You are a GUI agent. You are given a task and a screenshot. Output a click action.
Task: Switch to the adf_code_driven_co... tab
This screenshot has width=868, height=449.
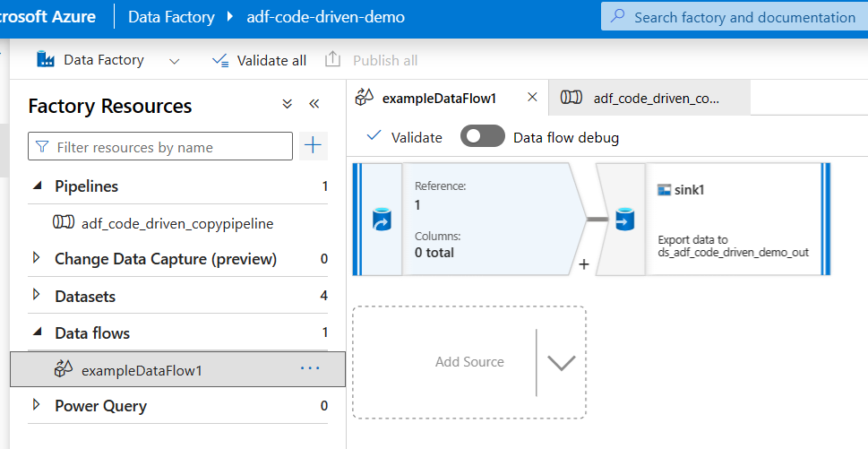tap(649, 98)
